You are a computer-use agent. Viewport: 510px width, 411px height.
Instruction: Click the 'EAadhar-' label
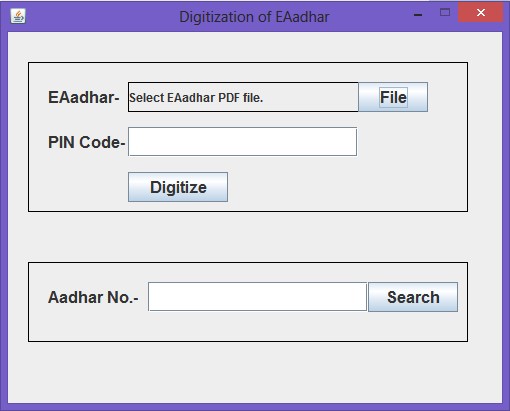click(x=84, y=97)
